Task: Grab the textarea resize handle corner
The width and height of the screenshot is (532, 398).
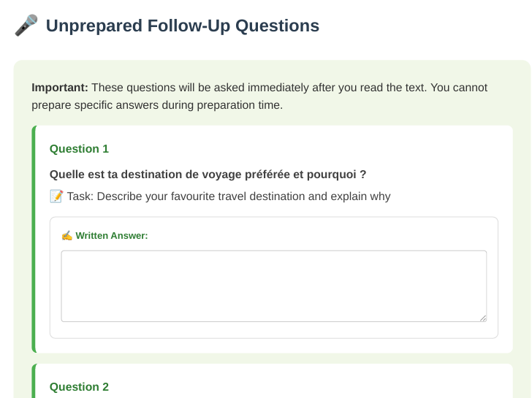Action: [483, 318]
